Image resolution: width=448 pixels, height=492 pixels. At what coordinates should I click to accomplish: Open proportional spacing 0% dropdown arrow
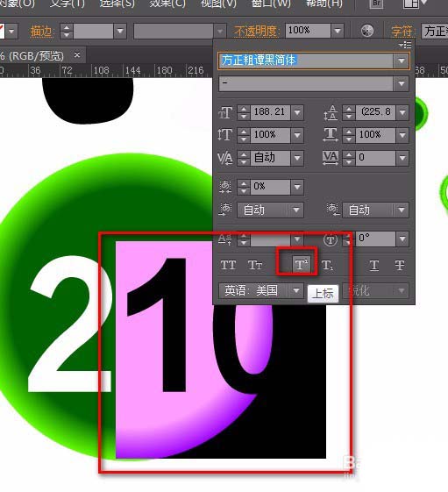pos(297,187)
